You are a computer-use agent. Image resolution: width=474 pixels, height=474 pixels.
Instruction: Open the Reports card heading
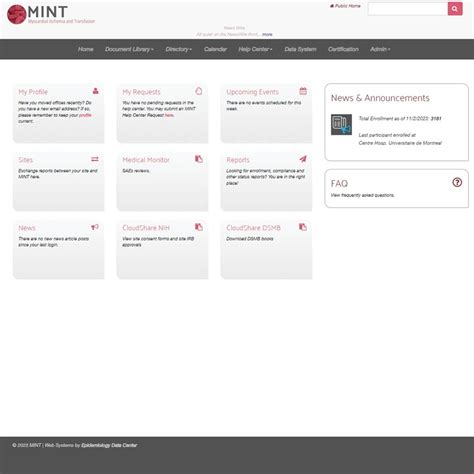pyautogui.click(x=238, y=160)
